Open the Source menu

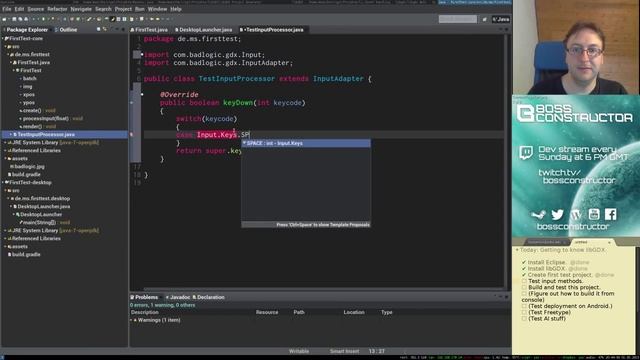pyautogui.click(x=36, y=9)
